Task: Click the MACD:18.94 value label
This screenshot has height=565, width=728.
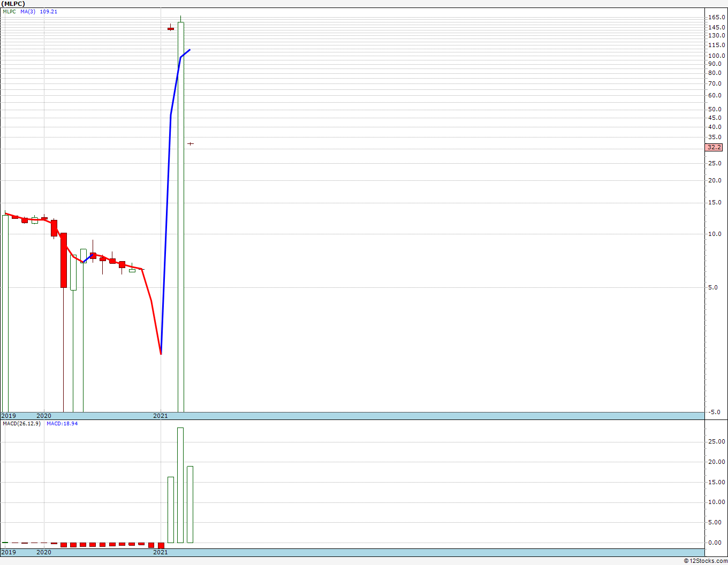Action: 62,423
